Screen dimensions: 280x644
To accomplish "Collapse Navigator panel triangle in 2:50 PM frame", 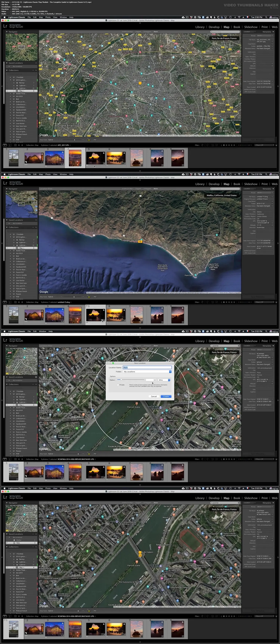I will click(x=7, y=32).
